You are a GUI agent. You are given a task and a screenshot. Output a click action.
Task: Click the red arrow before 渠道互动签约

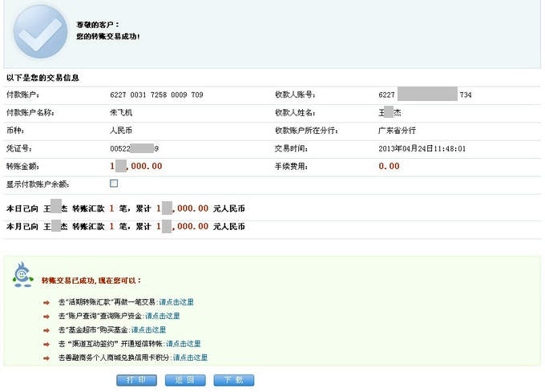point(47,344)
